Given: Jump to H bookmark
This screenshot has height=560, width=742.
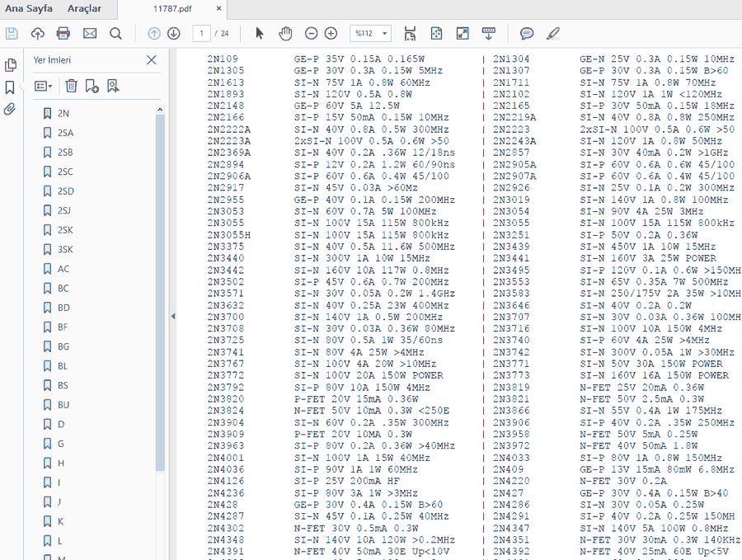Looking at the screenshot, I should coord(61,463).
